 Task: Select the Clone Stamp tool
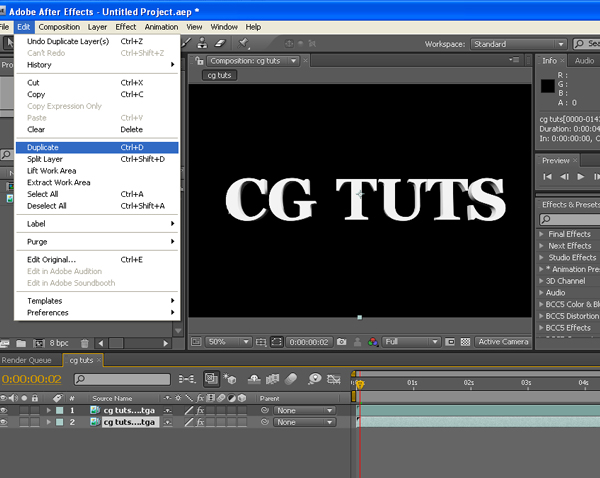pyautogui.click(x=203, y=43)
